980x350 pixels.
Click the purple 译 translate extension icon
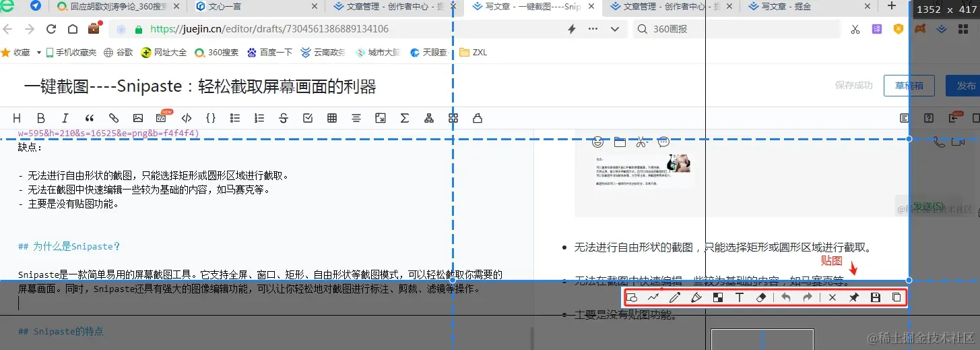click(877, 29)
